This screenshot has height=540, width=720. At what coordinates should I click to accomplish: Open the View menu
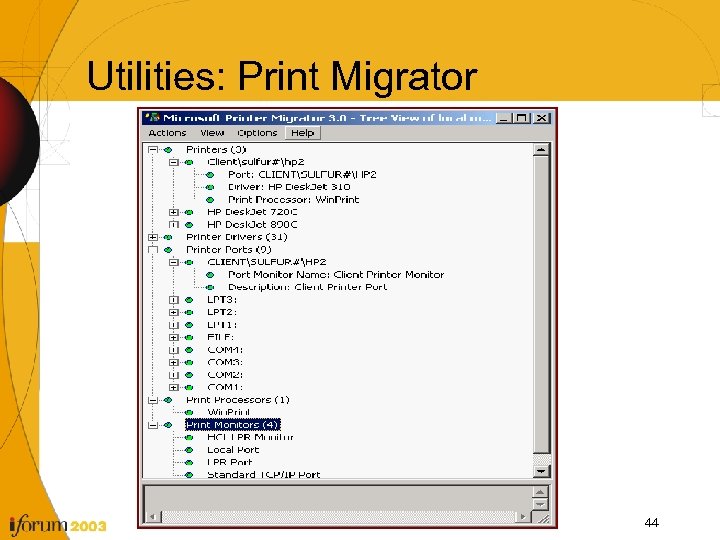pyautogui.click(x=212, y=133)
